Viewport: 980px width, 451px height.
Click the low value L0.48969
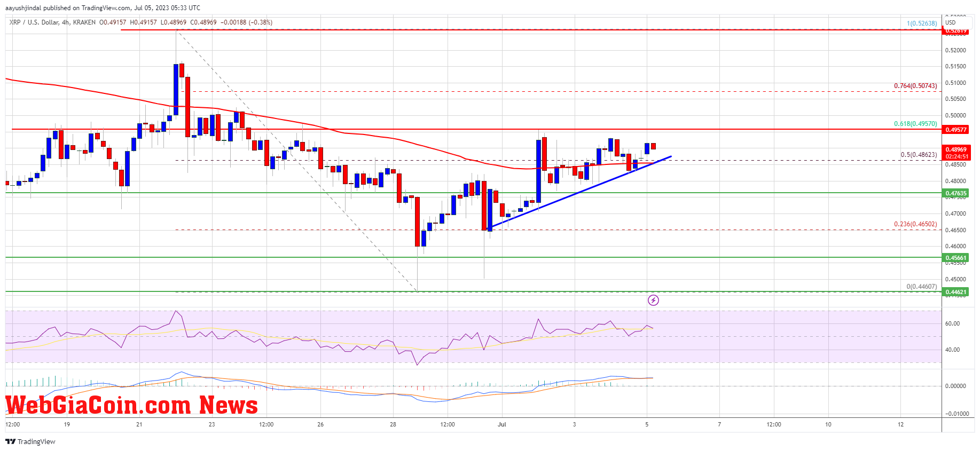[x=174, y=22]
